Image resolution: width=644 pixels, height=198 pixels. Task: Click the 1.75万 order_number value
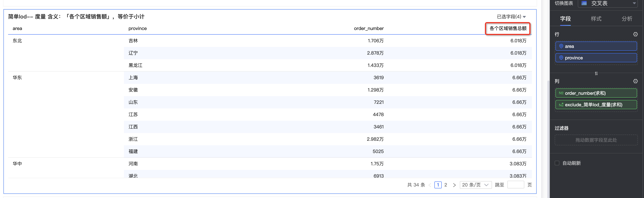tap(377, 164)
